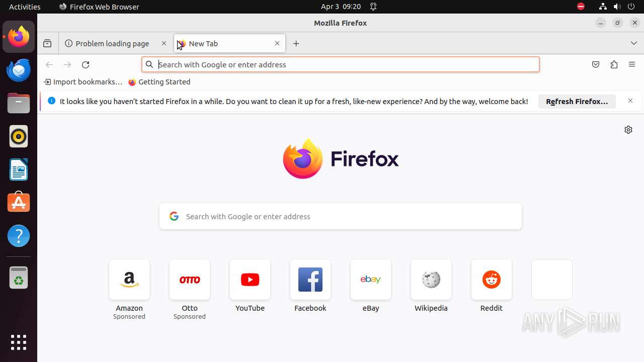The width and height of the screenshot is (644, 362).
Task: Close the New Tab tab
Action: [277, 44]
